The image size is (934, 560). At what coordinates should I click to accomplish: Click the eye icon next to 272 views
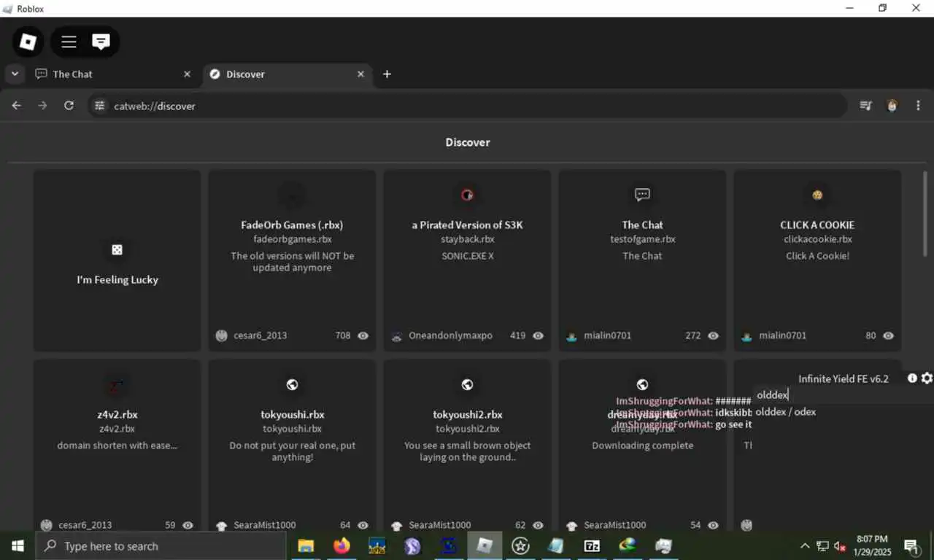(714, 336)
